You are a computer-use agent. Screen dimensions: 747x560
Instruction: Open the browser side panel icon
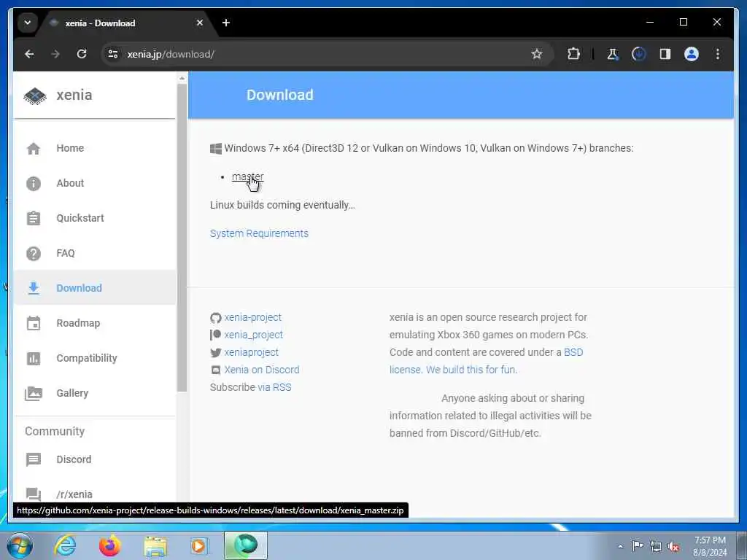point(665,54)
